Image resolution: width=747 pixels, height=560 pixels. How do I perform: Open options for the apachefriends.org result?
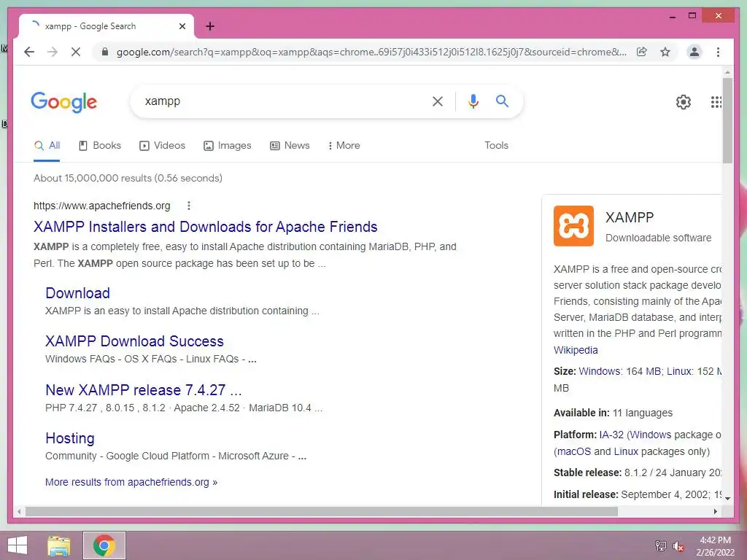(189, 206)
